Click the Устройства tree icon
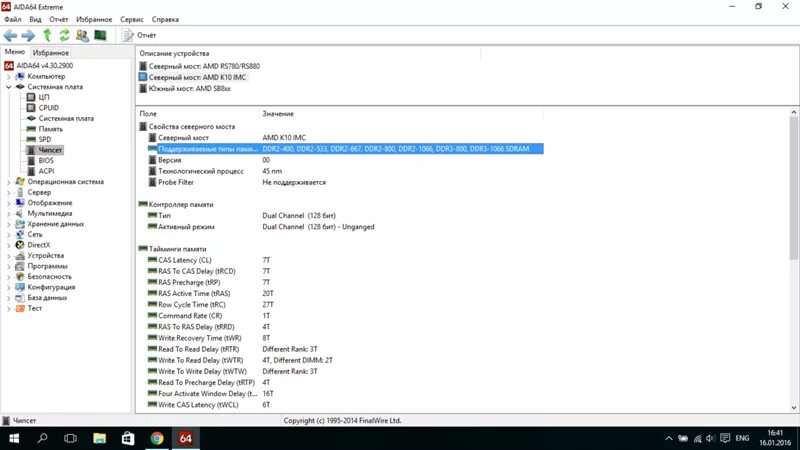The height and width of the screenshot is (450, 800). coord(20,256)
